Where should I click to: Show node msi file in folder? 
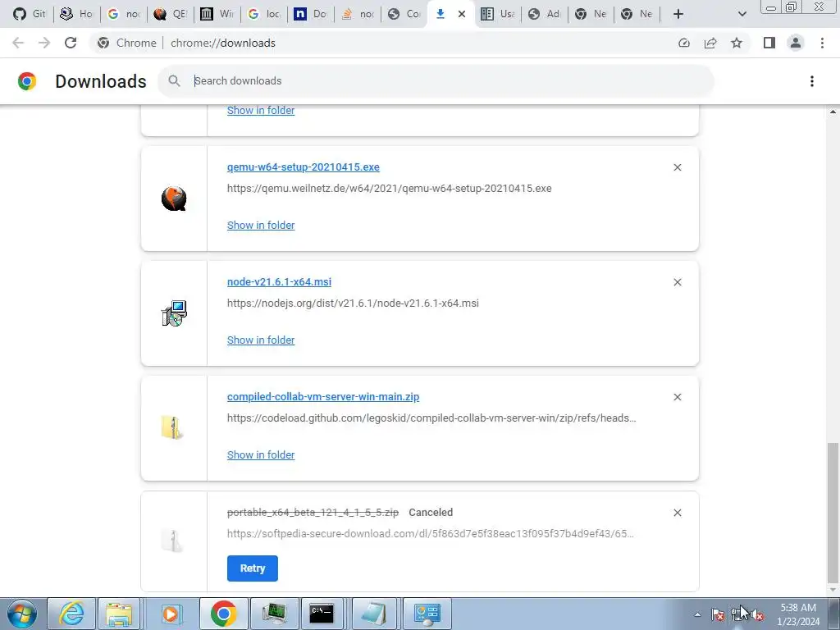[261, 340]
